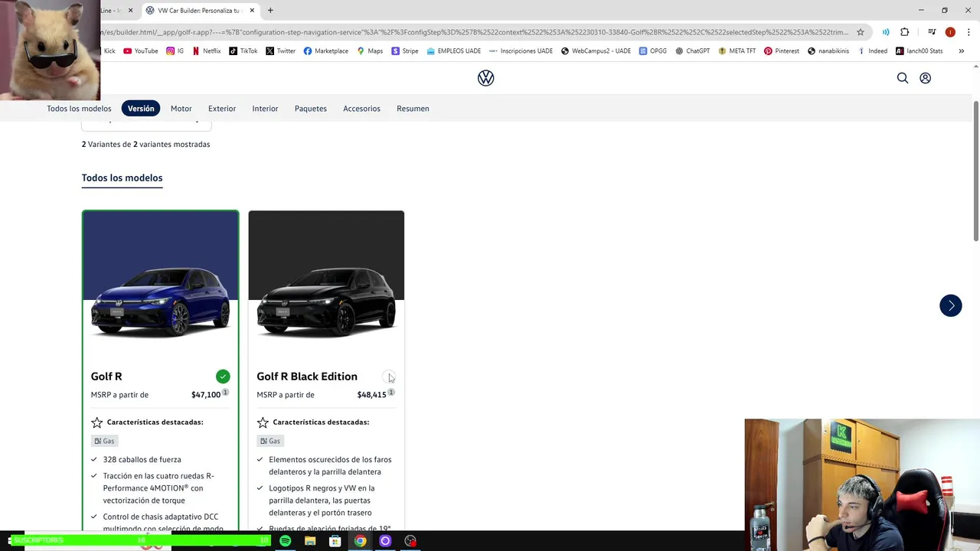The width and height of the screenshot is (980, 551).
Task: Open the media control icon in toolbar
Action: pyautogui.click(x=932, y=32)
